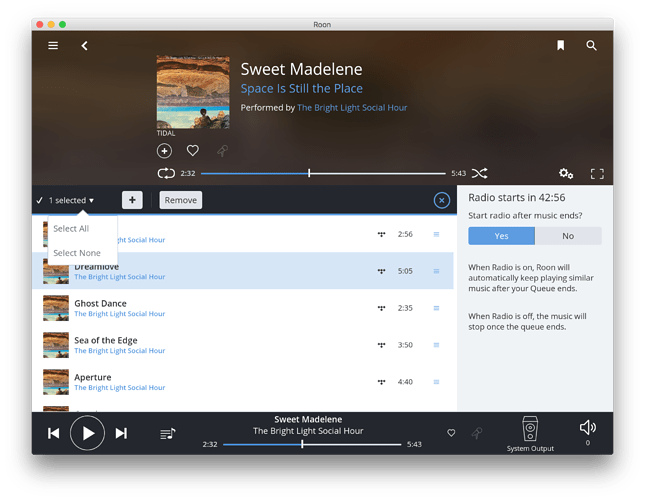This screenshot has height=500, width=645.
Task: Click reorder handle on Aperture
Action: pos(436,382)
